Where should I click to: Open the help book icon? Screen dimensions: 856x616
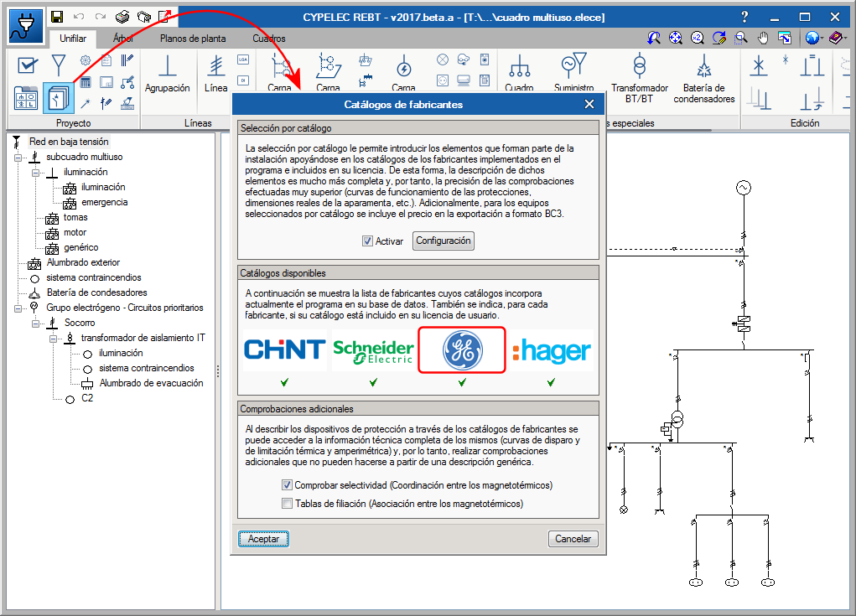[836, 38]
